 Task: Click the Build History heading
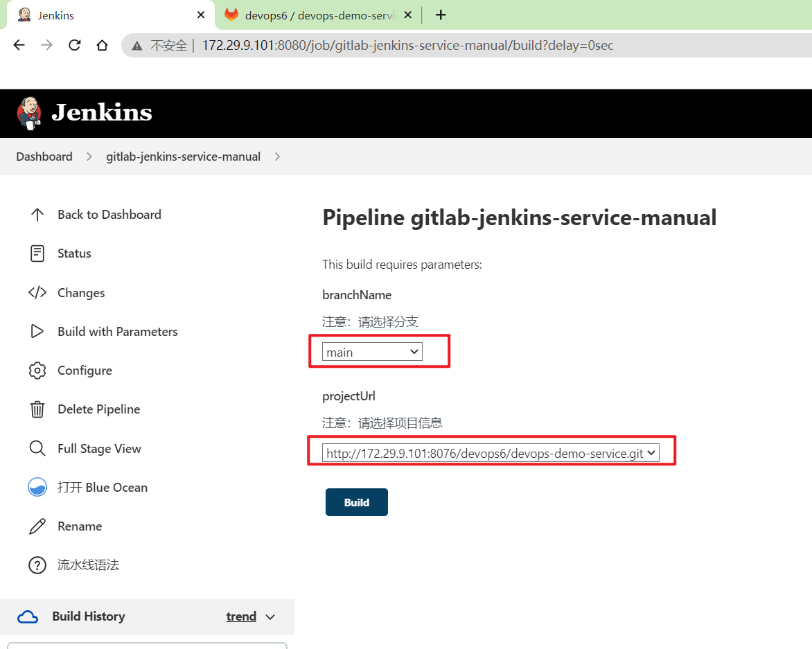pyautogui.click(x=89, y=616)
